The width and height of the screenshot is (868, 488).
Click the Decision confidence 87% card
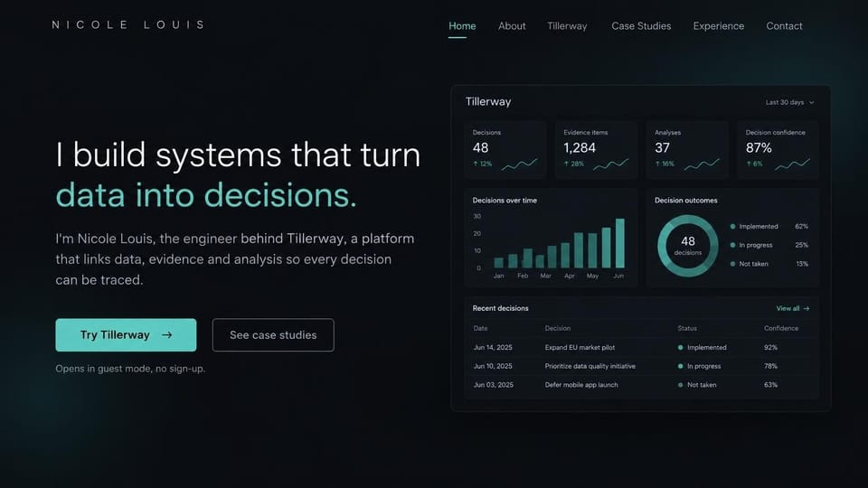[x=778, y=150]
